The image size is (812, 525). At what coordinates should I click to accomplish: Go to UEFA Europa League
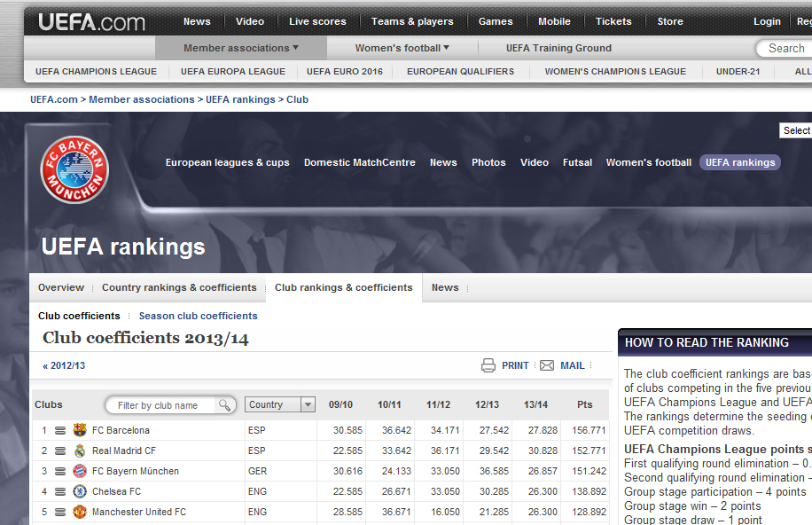point(233,72)
